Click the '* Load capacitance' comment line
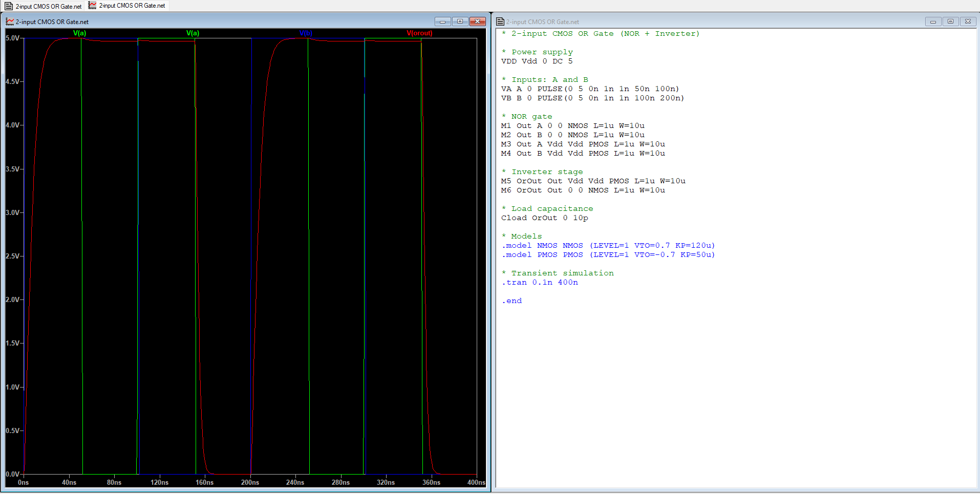 (x=547, y=209)
